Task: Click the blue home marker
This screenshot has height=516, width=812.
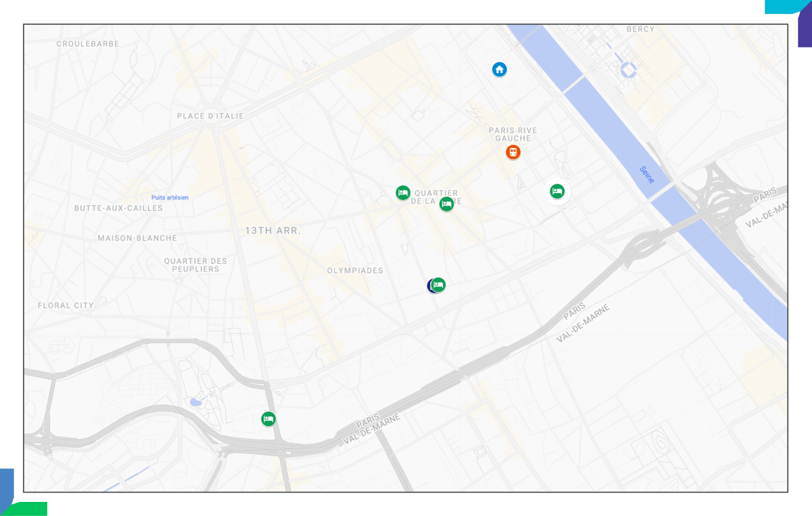Action: pos(499,70)
